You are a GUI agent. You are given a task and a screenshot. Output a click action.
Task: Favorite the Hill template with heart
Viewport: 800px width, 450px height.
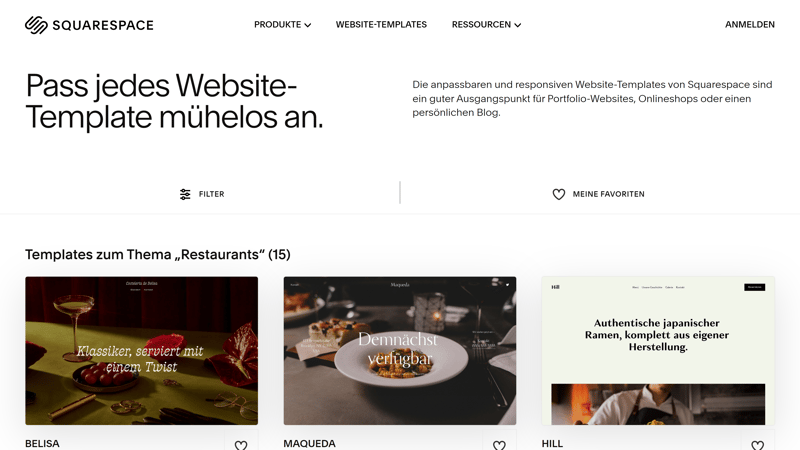tap(758, 445)
